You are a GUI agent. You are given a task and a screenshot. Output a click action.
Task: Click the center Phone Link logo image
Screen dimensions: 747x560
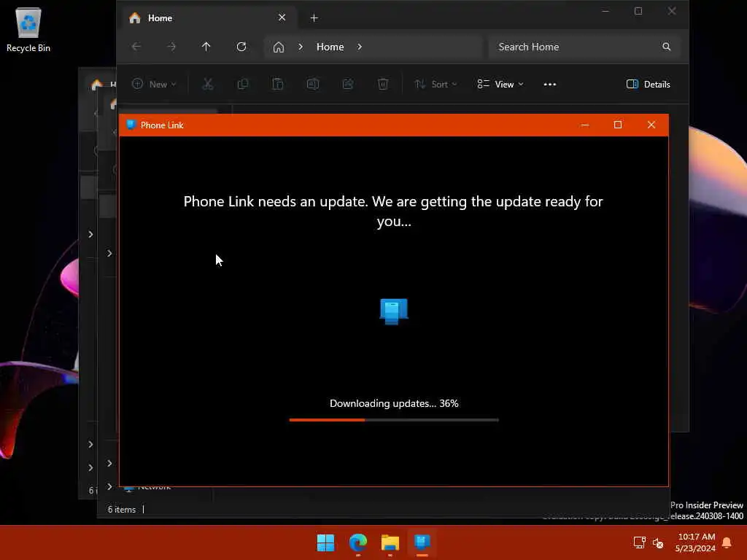point(393,311)
